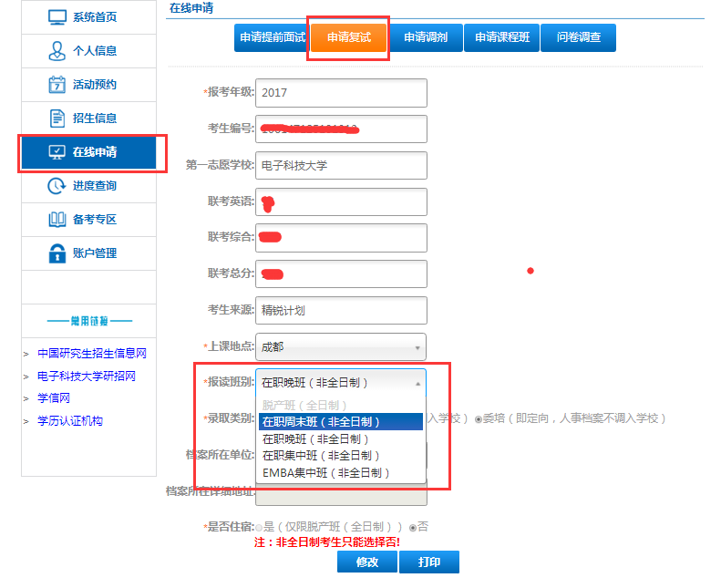Click the 系统首页 monitor icon

[57, 17]
